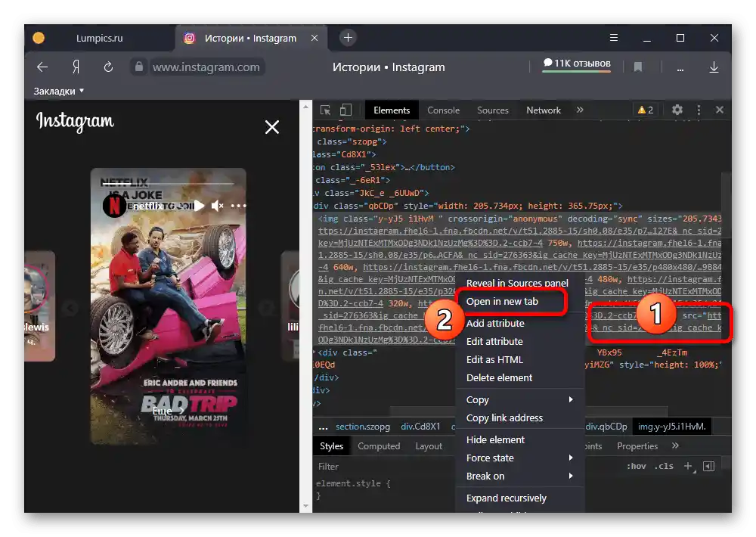756x537 pixels.
Task: Select img.y-yJ5.i1HvM breadcrumb
Action: [671, 427]
